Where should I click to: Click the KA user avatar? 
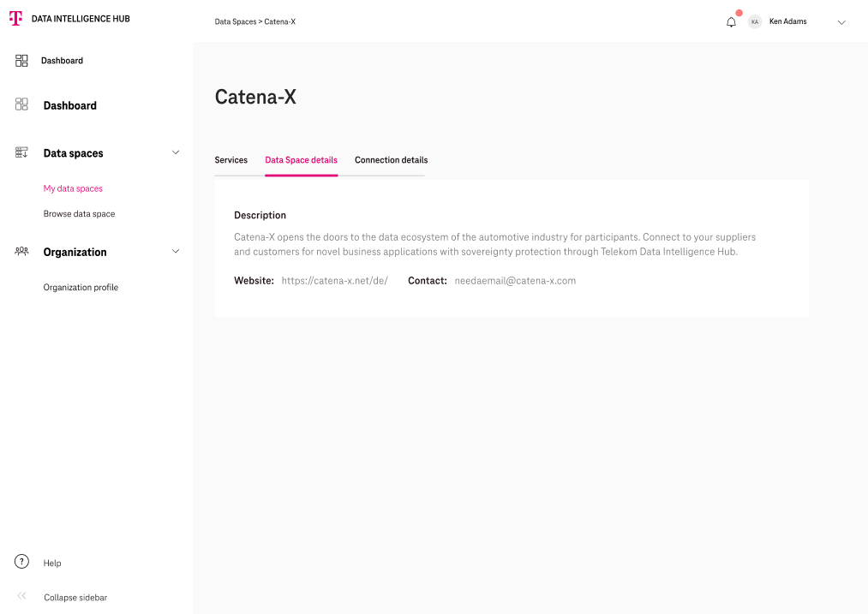(754, 22)
